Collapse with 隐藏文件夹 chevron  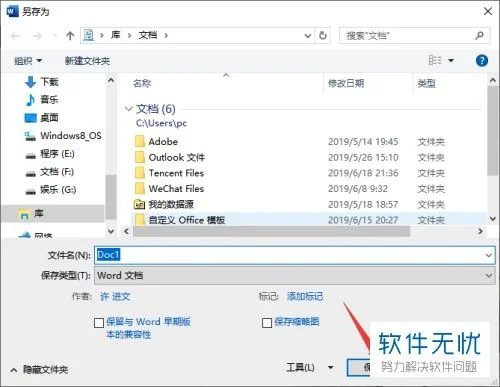click(x=14, y=370)
